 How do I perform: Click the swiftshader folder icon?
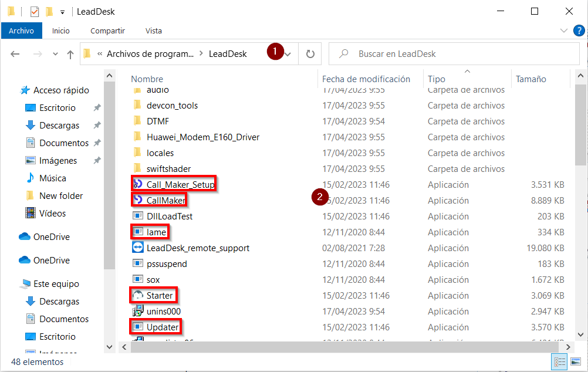[x=138, y=168]
